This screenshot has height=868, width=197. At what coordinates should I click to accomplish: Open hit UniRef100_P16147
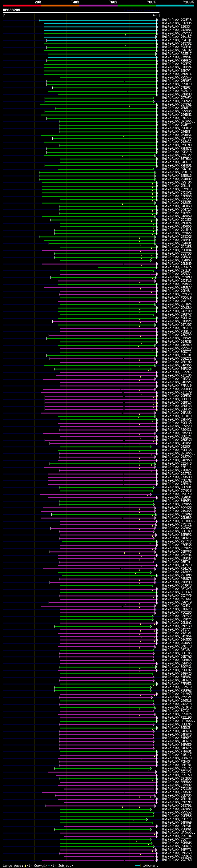pyautogui.click(x=177, y=755)
